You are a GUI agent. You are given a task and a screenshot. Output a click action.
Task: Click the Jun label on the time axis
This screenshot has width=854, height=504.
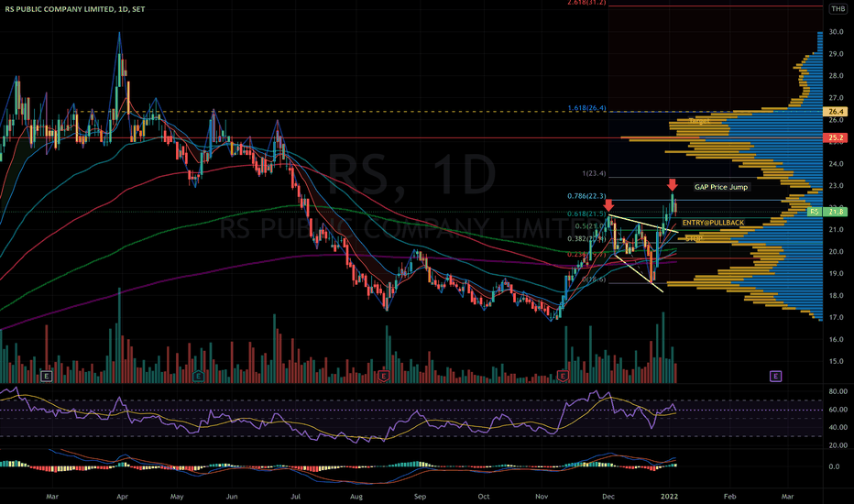coord(232,497)
